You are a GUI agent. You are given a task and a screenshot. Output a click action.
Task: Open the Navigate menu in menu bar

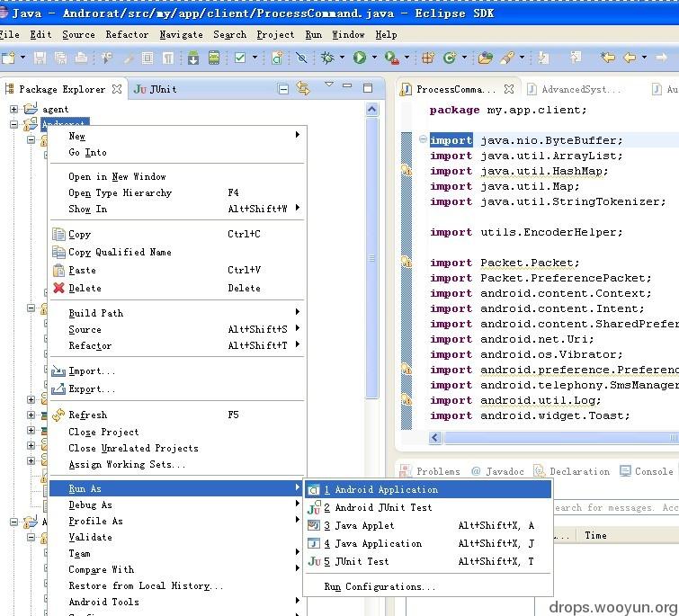click(181, 35)
